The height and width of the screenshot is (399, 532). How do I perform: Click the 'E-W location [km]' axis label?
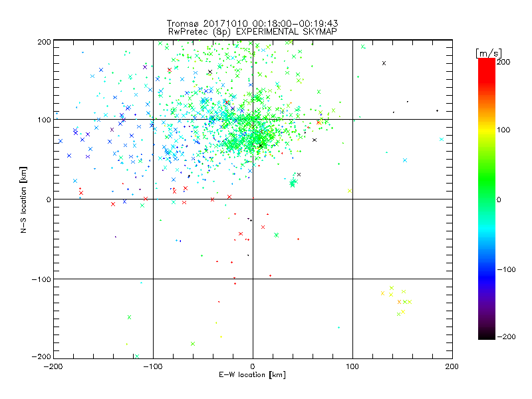[x=252, y=374]
